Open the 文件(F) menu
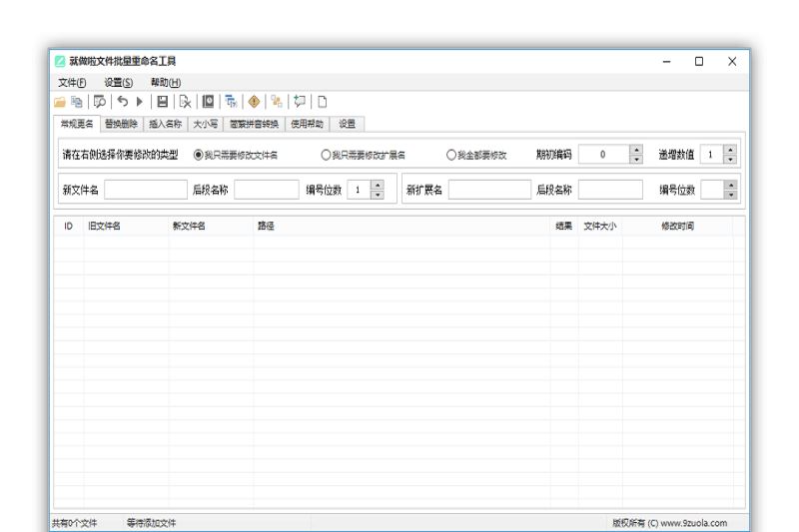This screenshot has height=532, width=799. coord(72,83)
